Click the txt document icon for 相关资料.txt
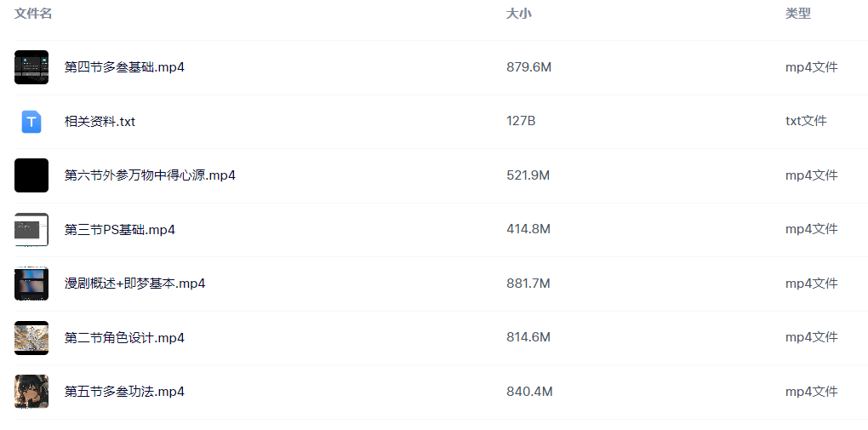 click(x=31, y=122)
